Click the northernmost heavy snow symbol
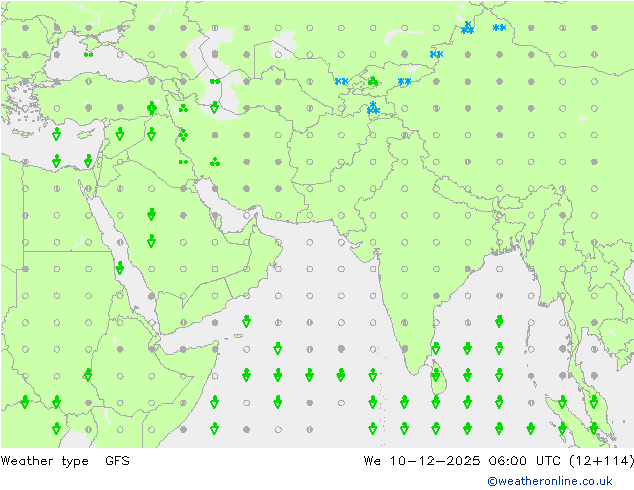Screen dimensions: 634x490 click(467, 28)
